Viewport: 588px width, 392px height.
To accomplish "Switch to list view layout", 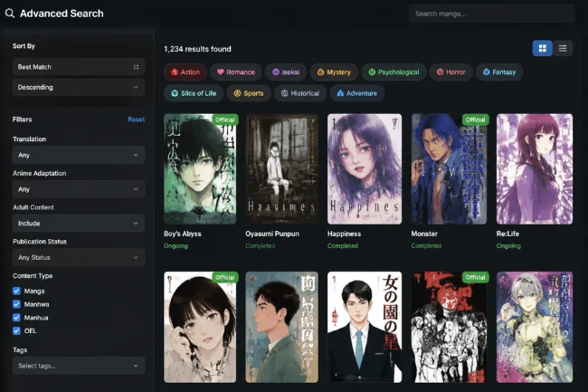I will tap(563, 48).
